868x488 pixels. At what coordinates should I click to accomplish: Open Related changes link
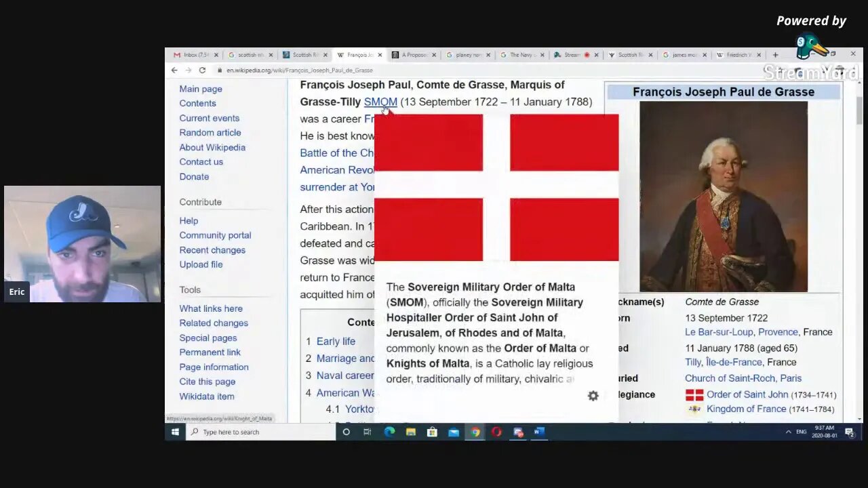coord(214,323)
